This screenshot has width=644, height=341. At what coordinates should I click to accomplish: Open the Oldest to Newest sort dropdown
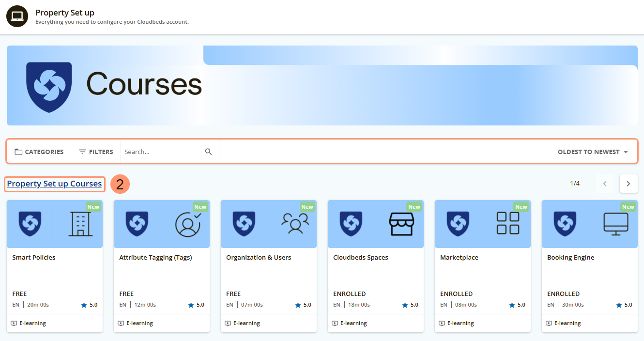(x=592, y=152)
